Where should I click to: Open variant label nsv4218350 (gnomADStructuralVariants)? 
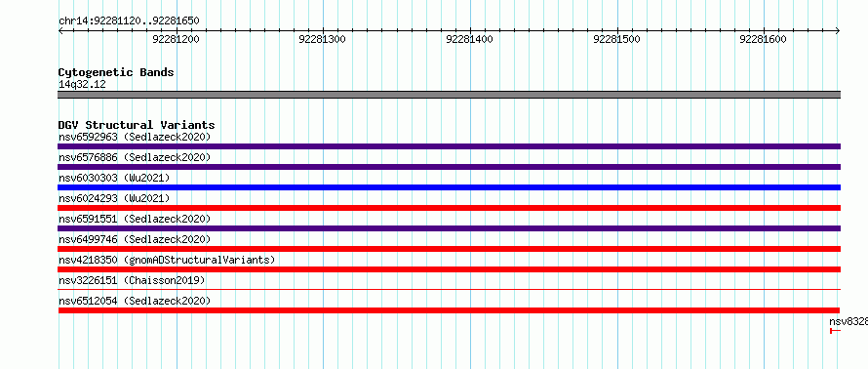(x=167, y=260)
